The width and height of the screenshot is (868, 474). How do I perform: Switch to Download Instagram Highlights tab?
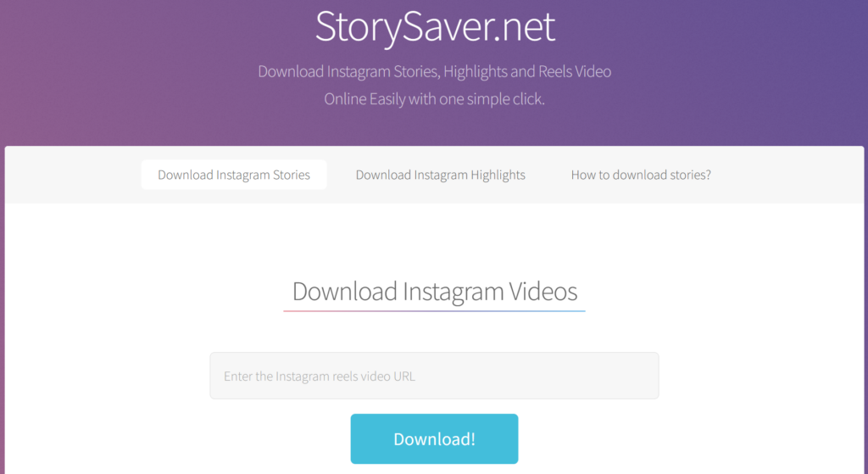(440, 175)
